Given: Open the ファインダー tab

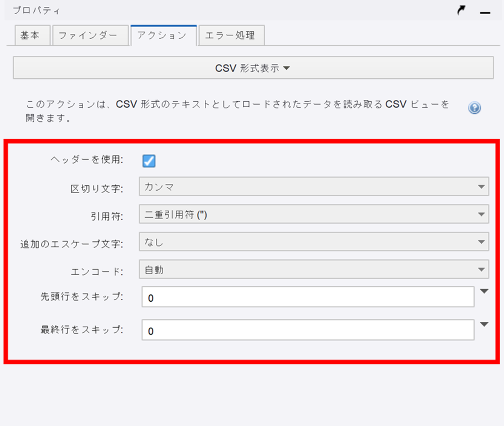Looking at the screenshot, I should [88, 35].
